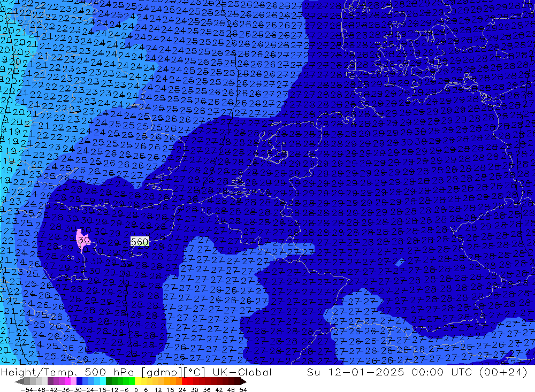Pick the dark green legend swatch above -12
Screen dimensions: 535x392
click(x=109, y=381)
